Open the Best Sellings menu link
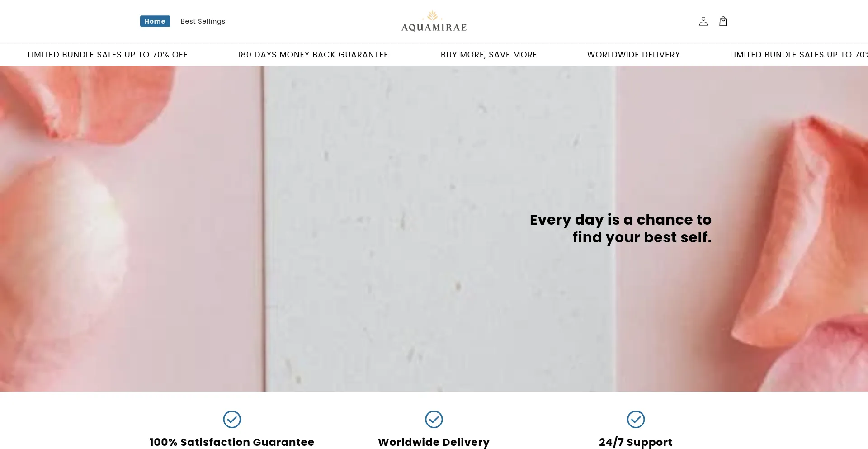Viewport: 868px width, 449px height. coord(203,21)
